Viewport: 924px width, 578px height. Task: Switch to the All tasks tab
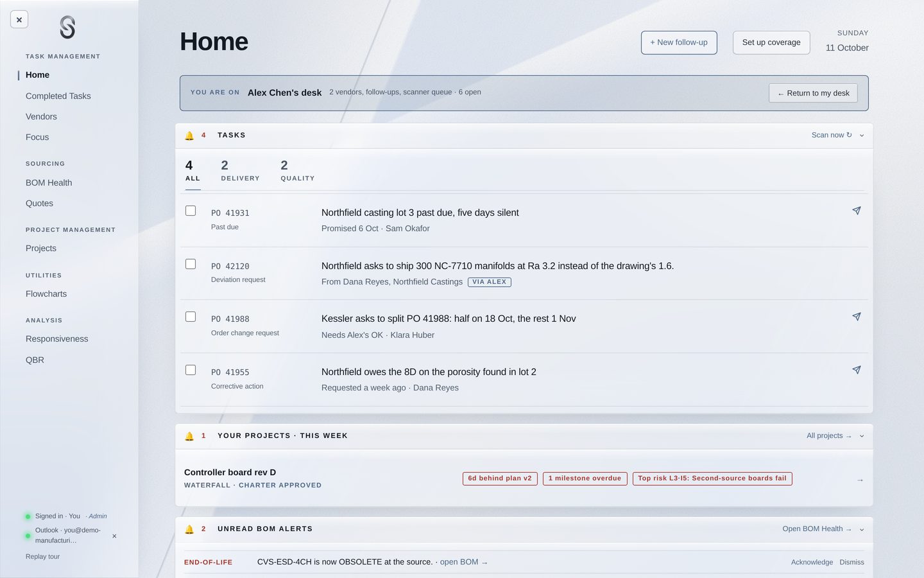[193, 171]
